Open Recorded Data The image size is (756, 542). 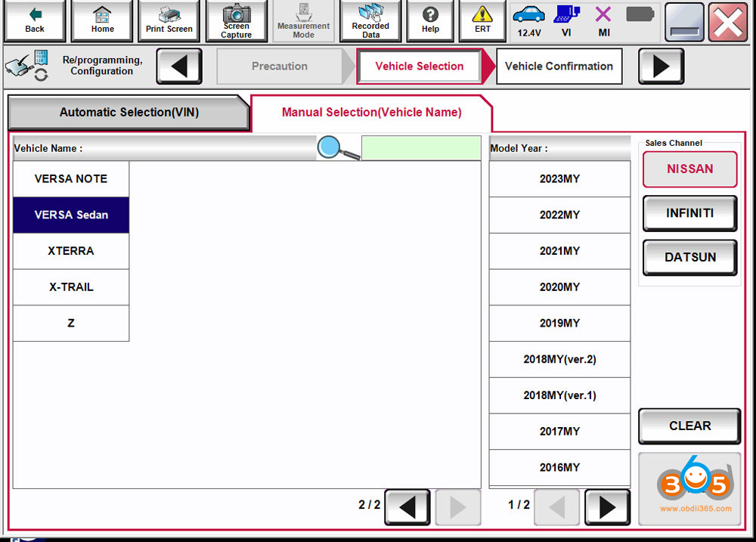click(x=370, y=20)
